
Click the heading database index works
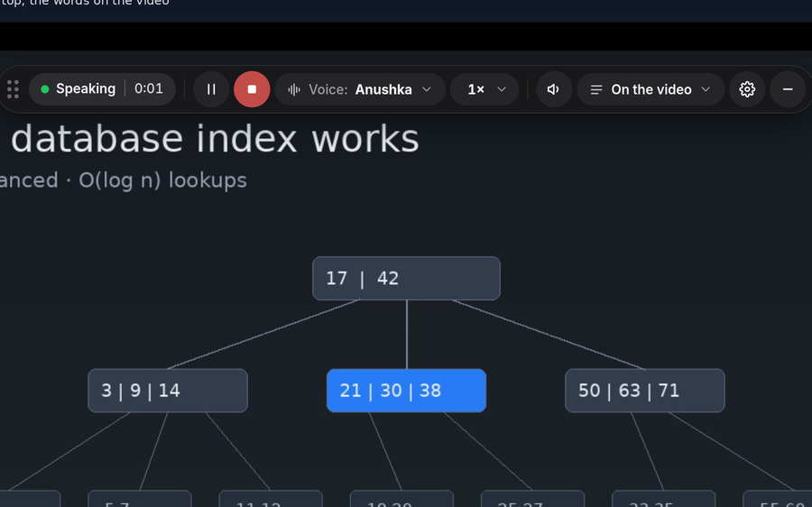click(215, 139)
